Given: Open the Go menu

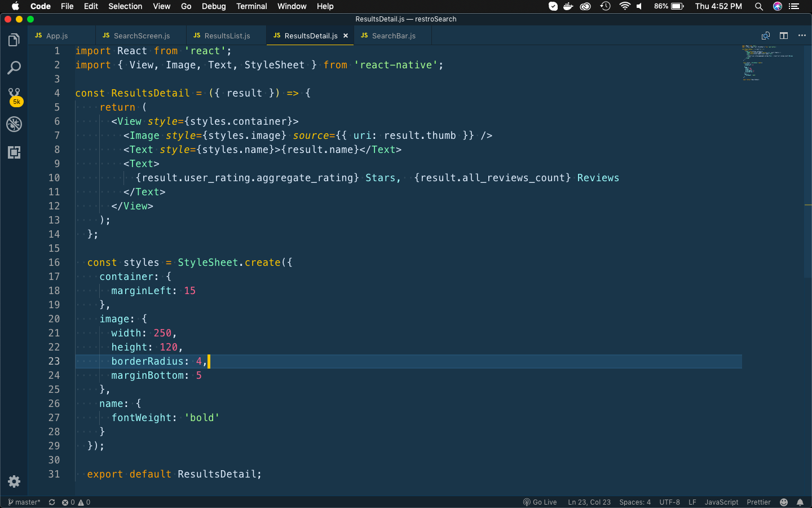Looking at the screenshot, I should [x=186, y=6].
